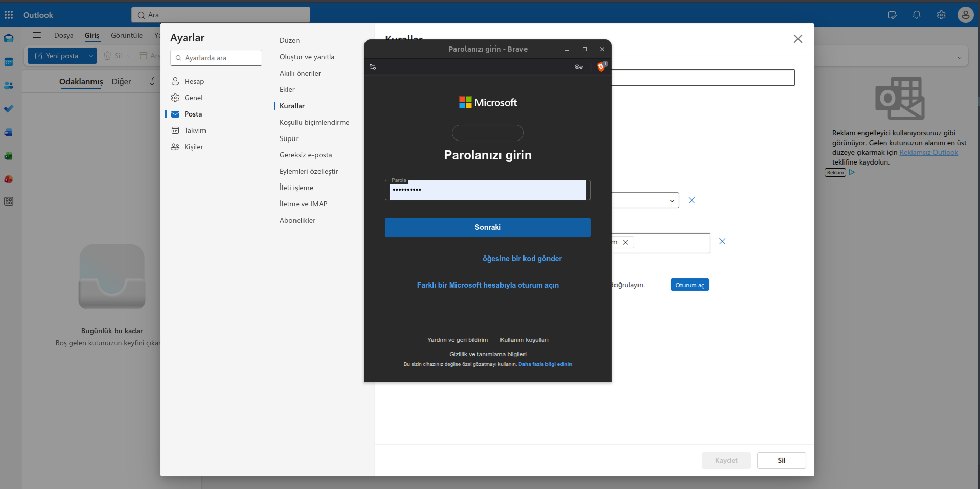Select Takvim in settings categories

click(195, 130)
